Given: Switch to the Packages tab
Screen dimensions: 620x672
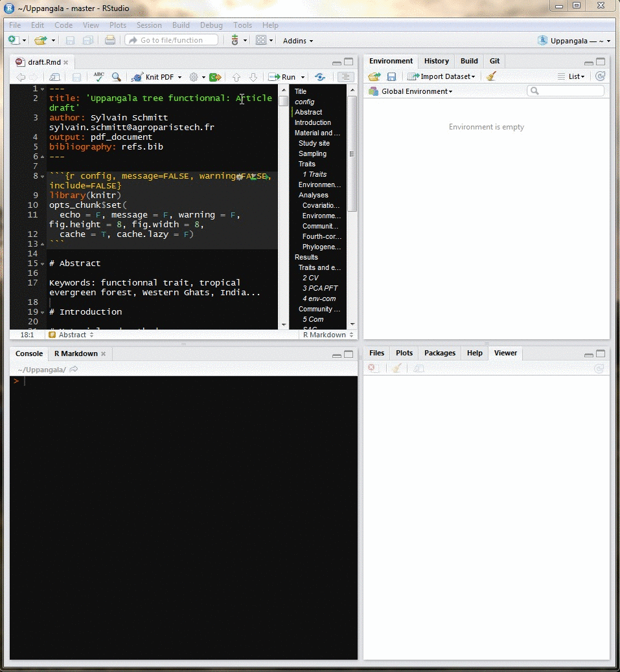Looking at the screenshot, I should (439, 353).
